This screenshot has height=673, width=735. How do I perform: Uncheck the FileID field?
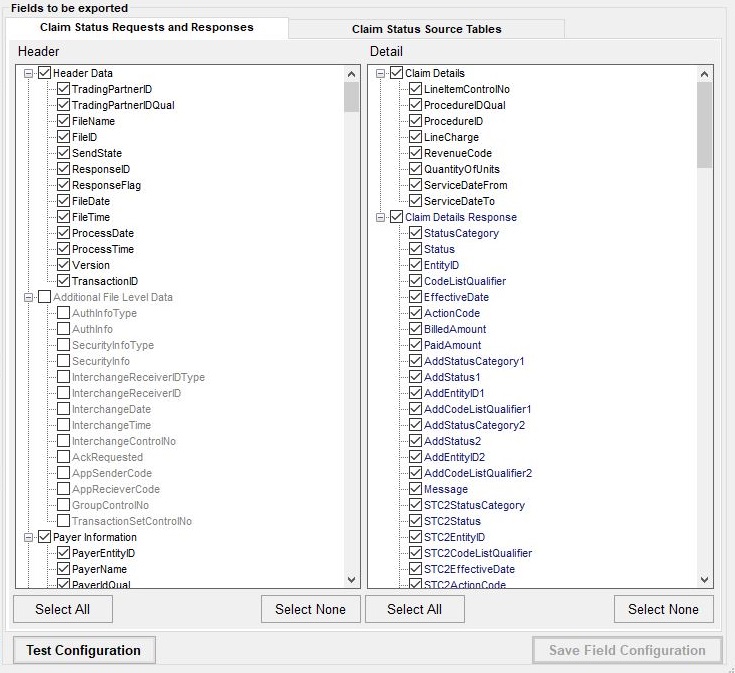click(x=63, y=137)
